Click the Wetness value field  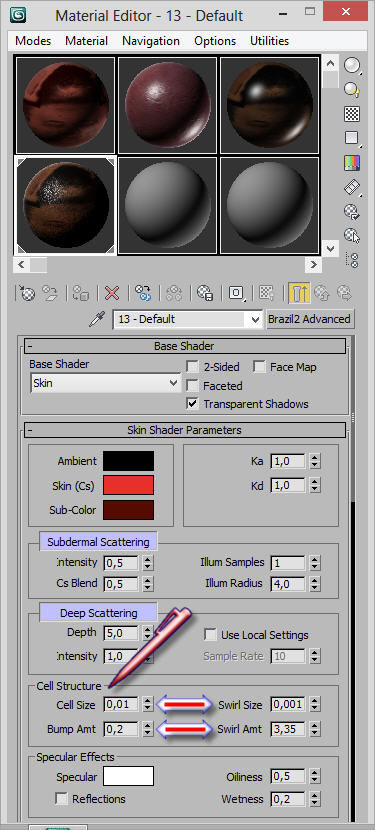pos(288,798)
